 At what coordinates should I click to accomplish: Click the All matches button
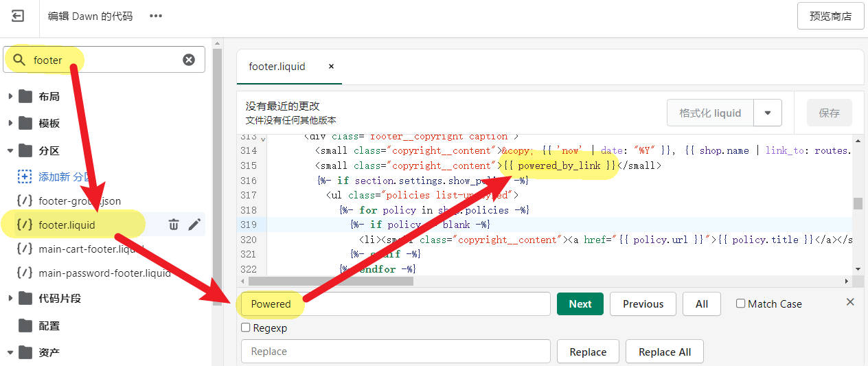(x=702, y=304)
